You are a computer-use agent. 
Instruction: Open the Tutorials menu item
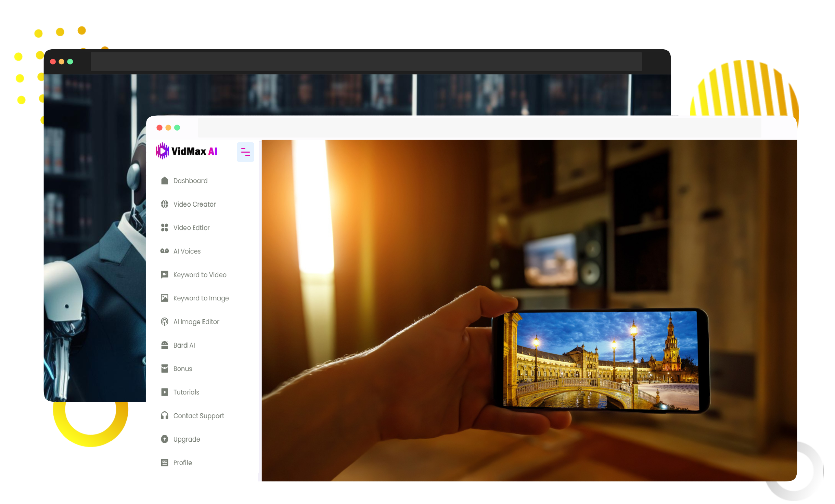(x=186, y=392)
